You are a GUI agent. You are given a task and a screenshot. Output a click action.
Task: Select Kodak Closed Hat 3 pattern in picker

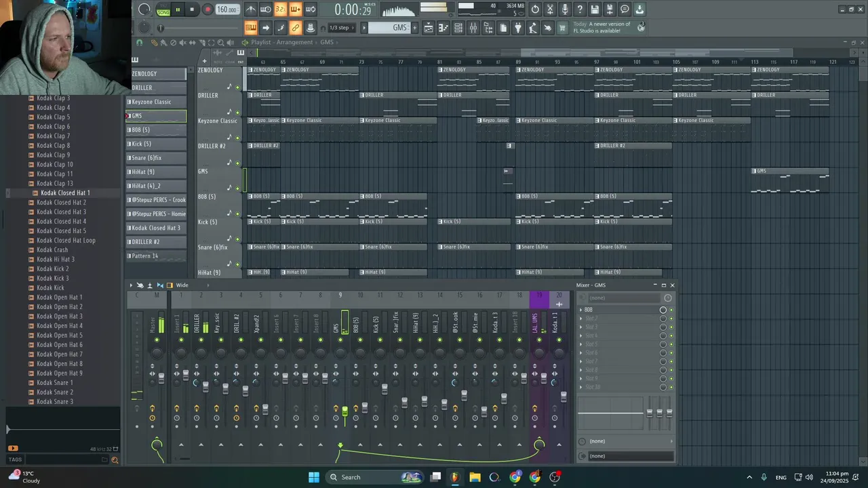coord(156,228)
